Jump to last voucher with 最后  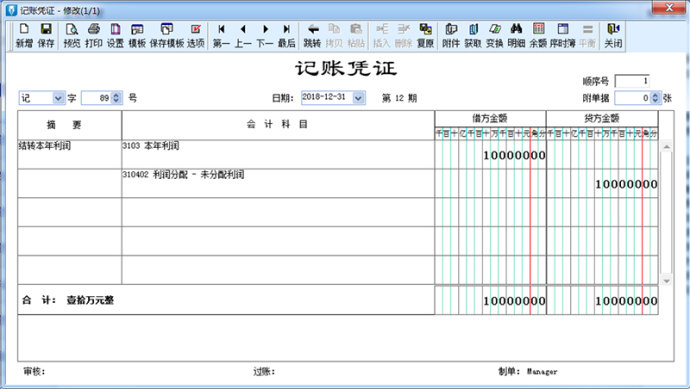[x=286, y=35]
